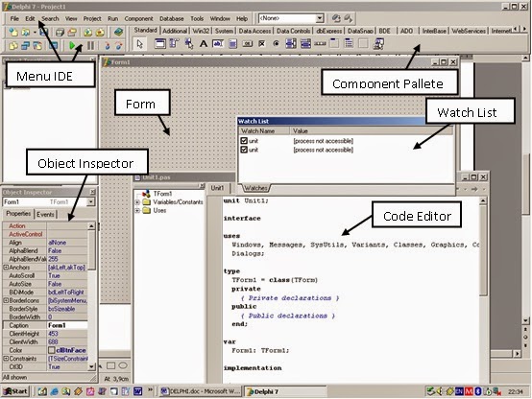Click the New items toolbar icon
532x399 pixels.
click(13, 33)
